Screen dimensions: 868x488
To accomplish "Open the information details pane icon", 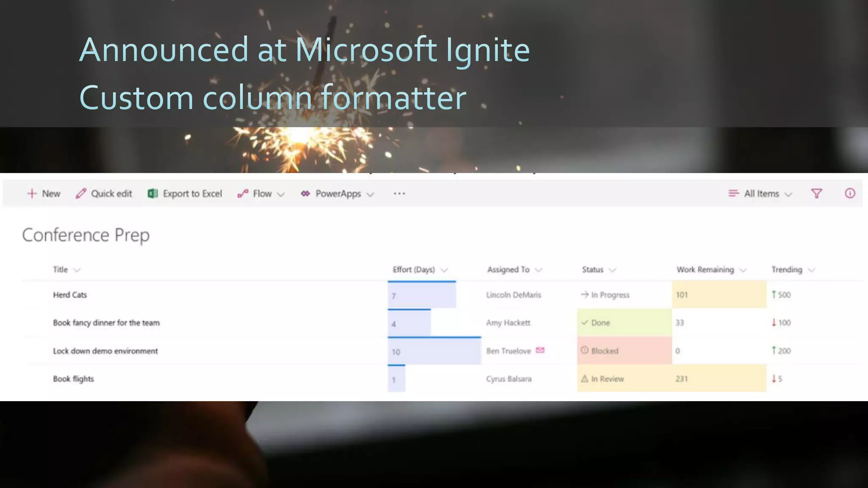I will [850, 194].
